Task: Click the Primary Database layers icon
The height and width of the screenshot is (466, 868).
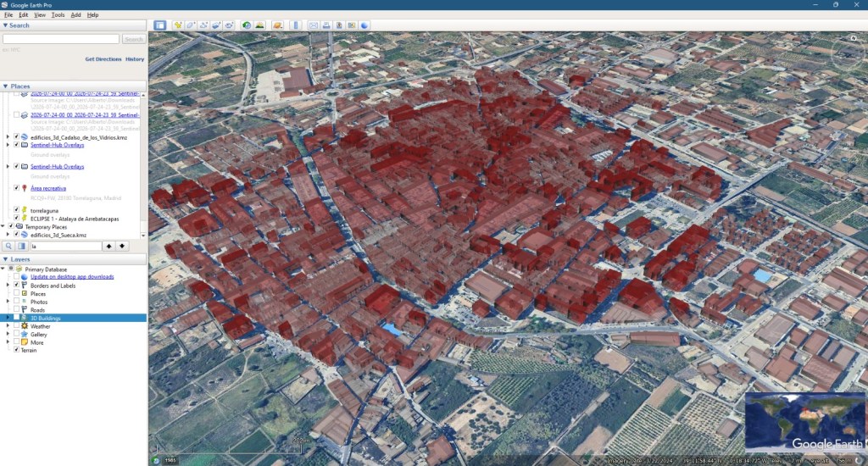Action: coord(19,269)
